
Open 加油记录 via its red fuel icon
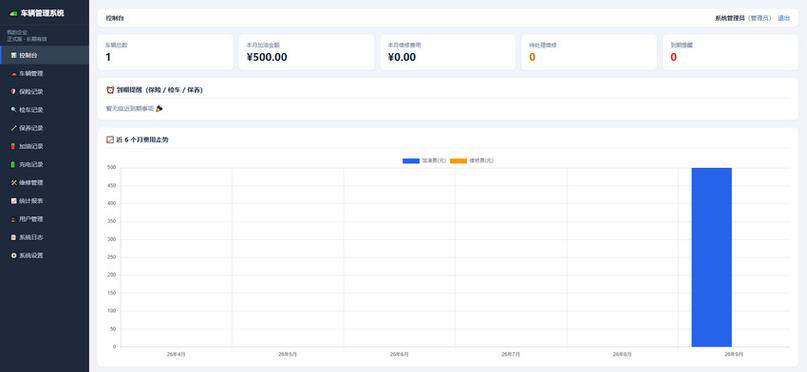tap(14, 146)
